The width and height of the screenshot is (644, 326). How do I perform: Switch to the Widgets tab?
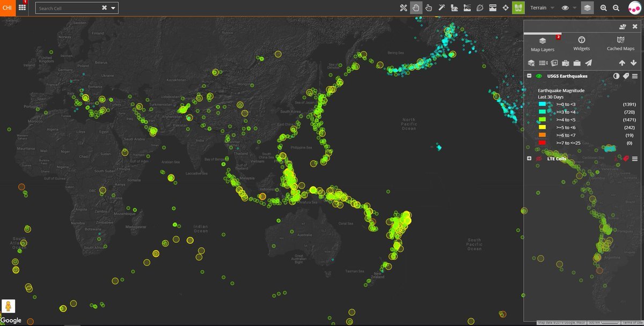(581, 43)
